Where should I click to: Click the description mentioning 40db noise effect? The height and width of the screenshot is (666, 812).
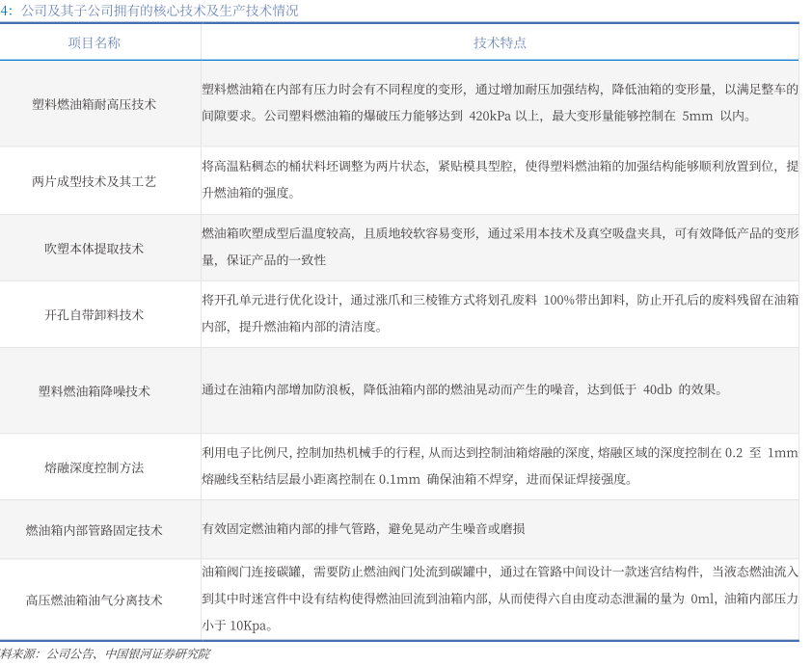tap(461, 390)
